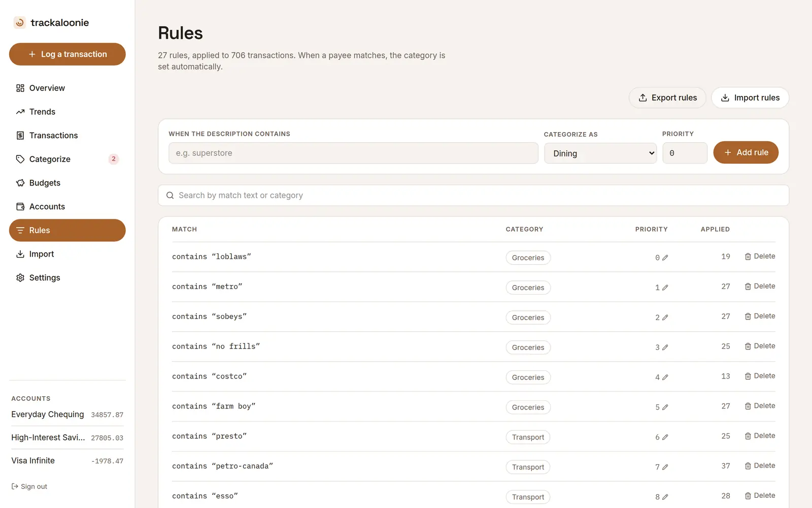Edit priority pencil for petro-canada rule
812x508 pixels.
pyautogui.click(x=665, y=467)
